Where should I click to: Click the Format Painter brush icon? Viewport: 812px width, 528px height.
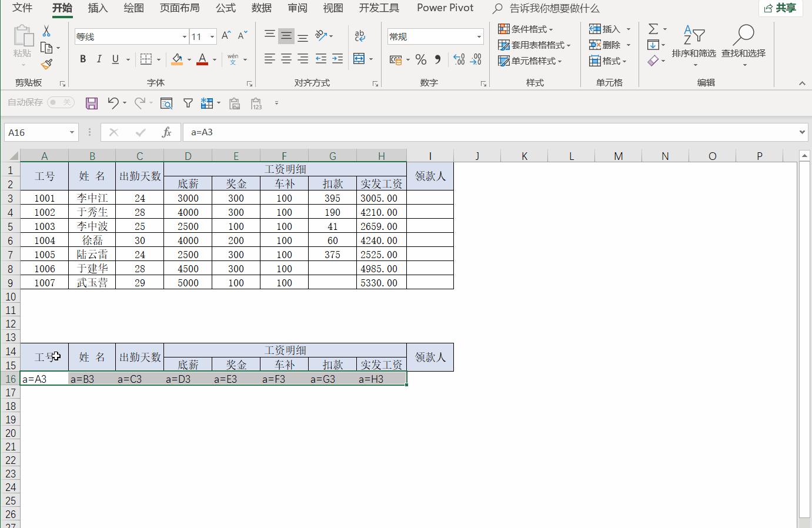pyautogui.click(x=46, y=65)
